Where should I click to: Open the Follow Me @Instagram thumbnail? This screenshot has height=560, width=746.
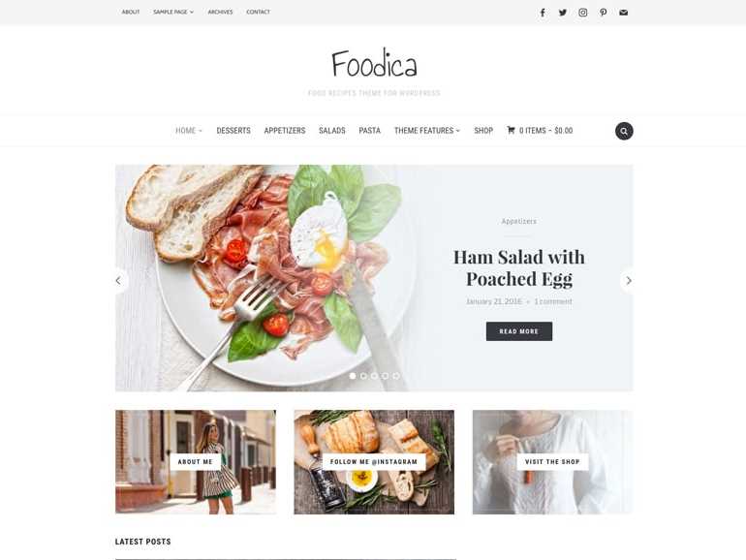pos(374,462)
